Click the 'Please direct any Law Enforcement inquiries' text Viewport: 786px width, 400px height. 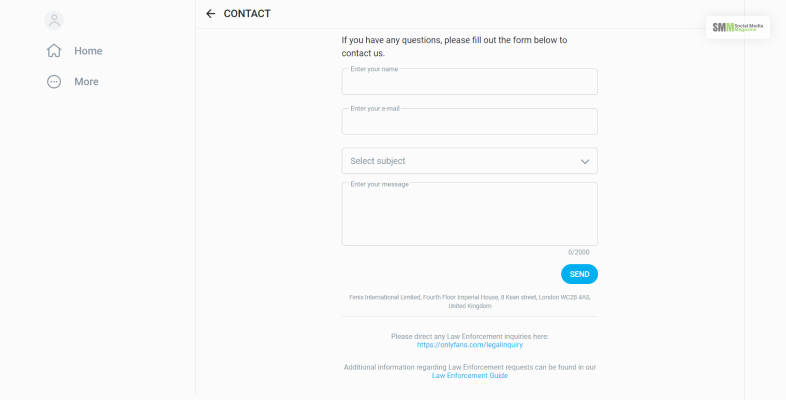coord(470,336)
